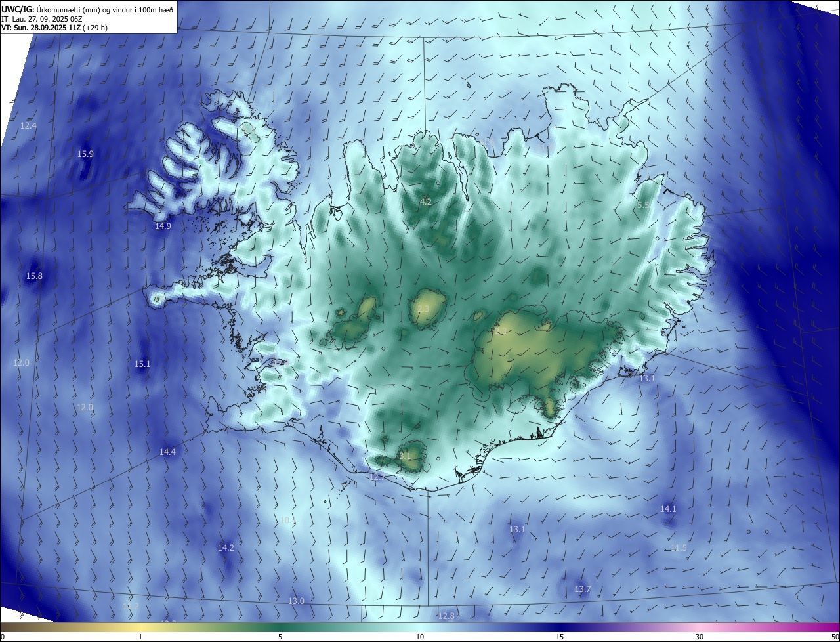Click the 14.4 value label on the map
Viewport: 840px width, 642px height.
tap(167, 452)
